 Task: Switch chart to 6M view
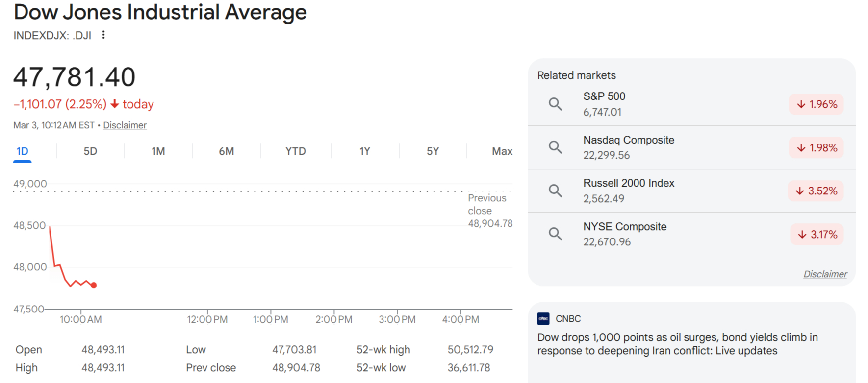(x=226, y=151)
